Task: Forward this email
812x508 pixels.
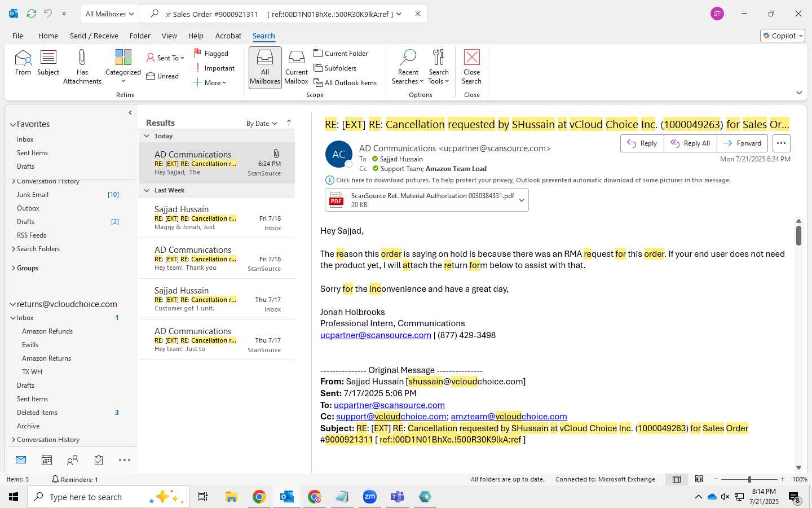Action: tap(742, 143)
